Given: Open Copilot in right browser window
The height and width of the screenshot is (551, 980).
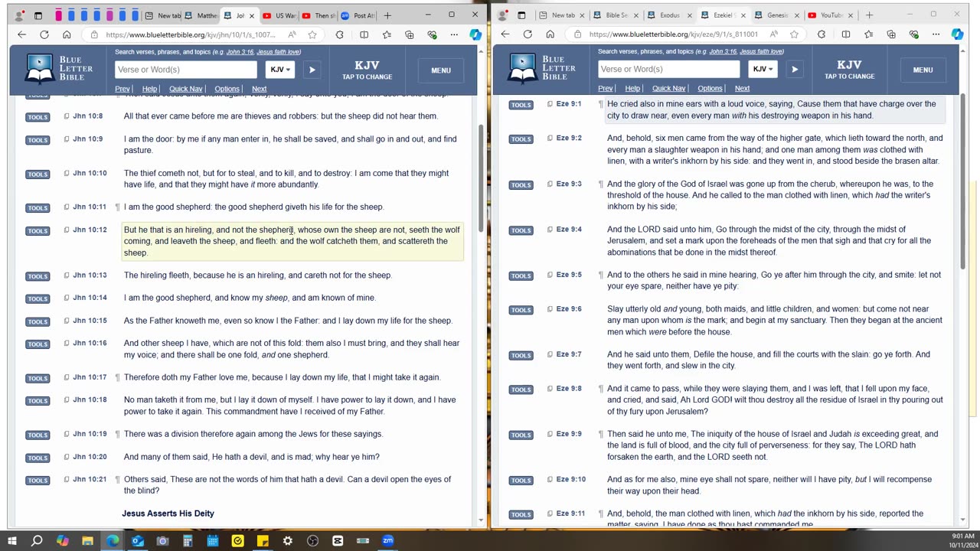Looking at the screenshot, I should (x=957, y=34).
